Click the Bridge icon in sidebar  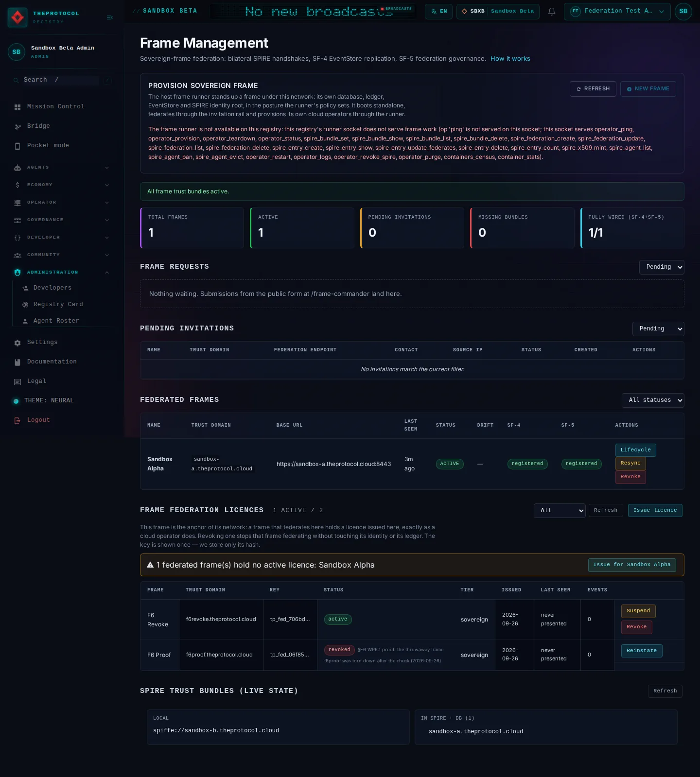click(17, 126)
